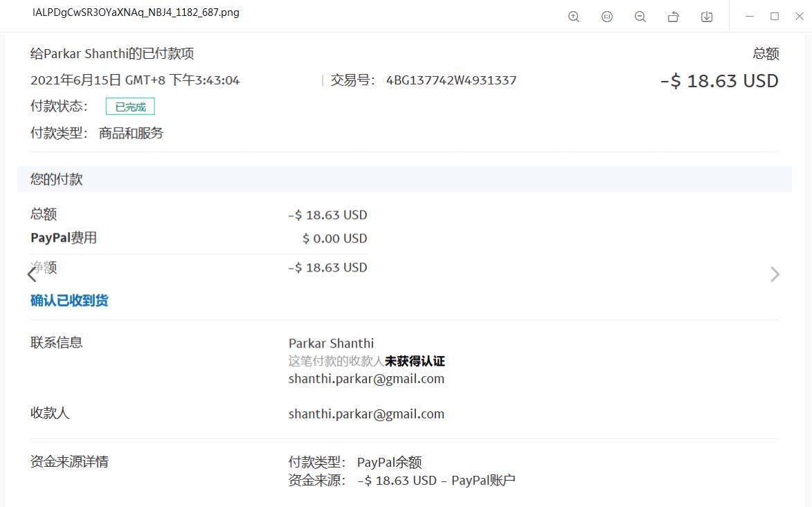812x507 pixels.
Task: Go to the next image
Action: pyautogui.click(x=775, y=274)
